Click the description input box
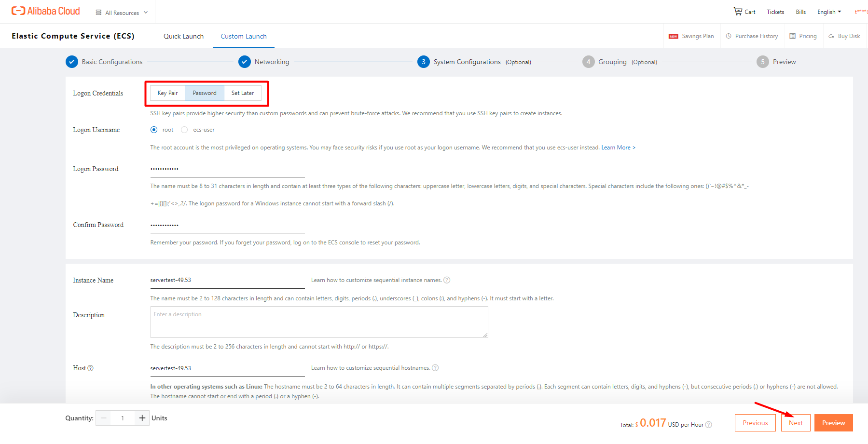868x444 pixels. coord(319,322)
